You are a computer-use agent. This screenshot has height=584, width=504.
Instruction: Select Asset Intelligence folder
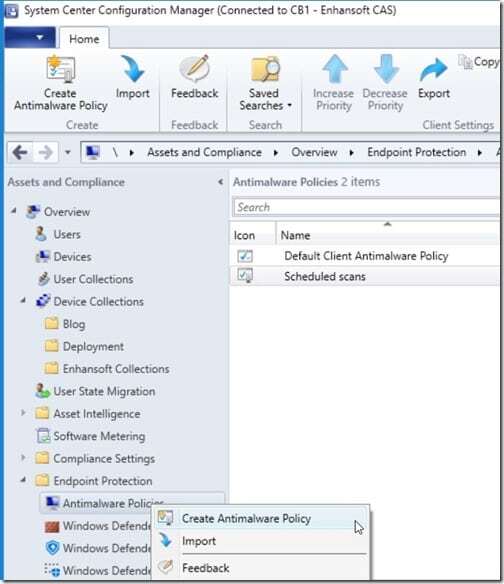tap(97, 414)
